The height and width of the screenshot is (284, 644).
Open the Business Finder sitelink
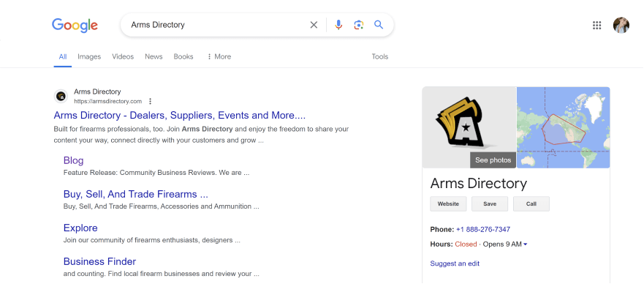tap(100, 261)
